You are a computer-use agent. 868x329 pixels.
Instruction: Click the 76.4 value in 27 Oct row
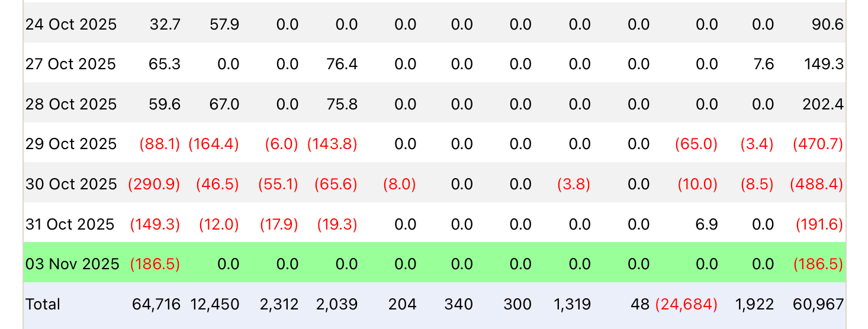(x=342, y=64)
